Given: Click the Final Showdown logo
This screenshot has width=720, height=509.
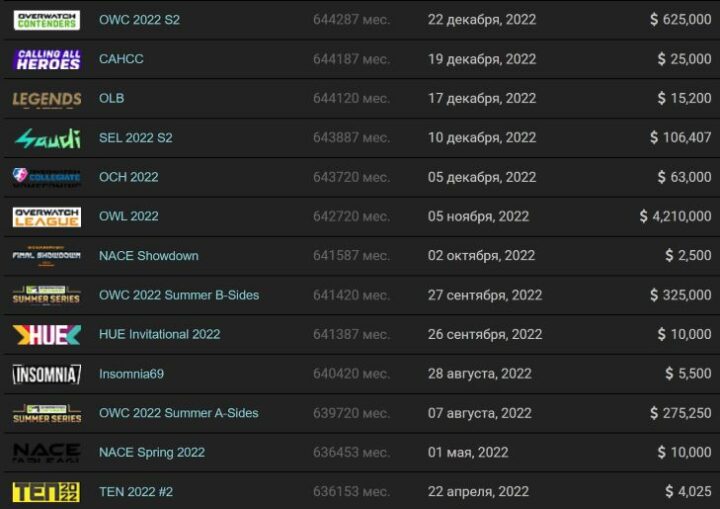Looking at the screenshot, I should 46,256.
